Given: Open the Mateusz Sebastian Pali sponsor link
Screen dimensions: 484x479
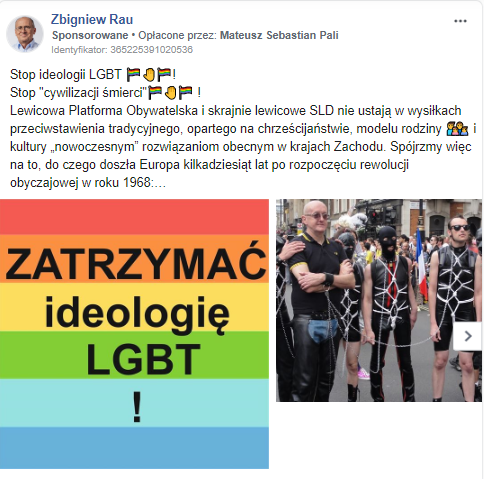Looking at the screenshot, I should pyautogui.click(x=279, y=35).
